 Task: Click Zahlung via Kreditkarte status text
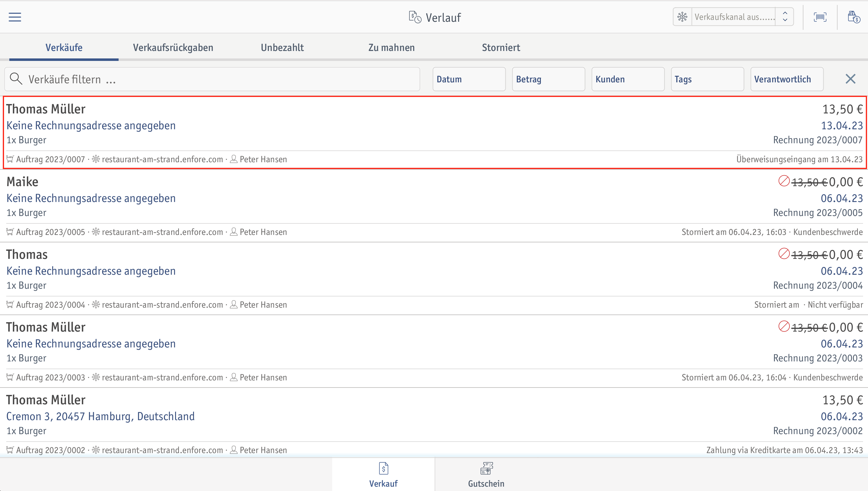(x=784, y=450)
